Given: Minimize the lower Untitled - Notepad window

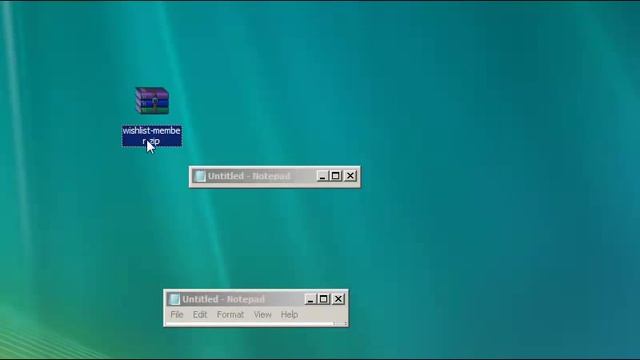Looking at the screenshot, I should [x=310, y=299].
